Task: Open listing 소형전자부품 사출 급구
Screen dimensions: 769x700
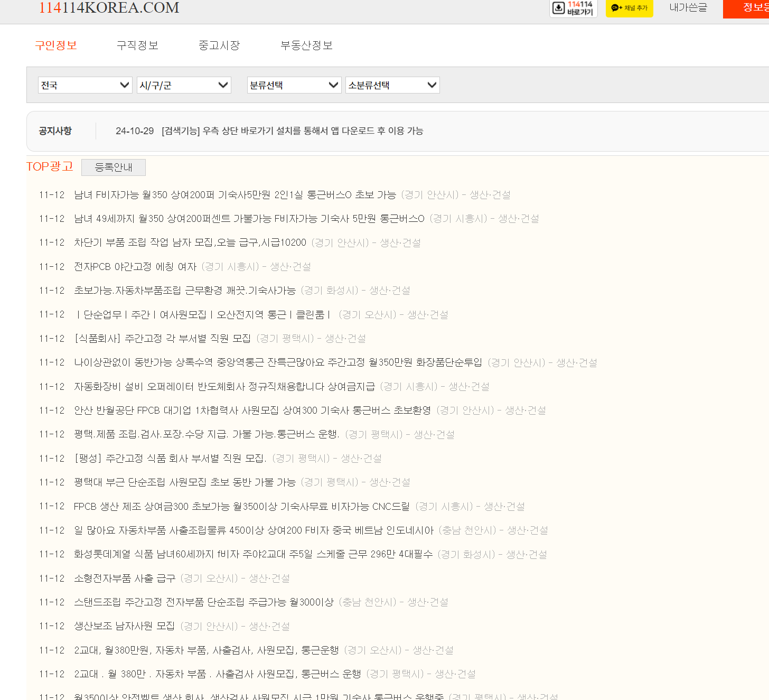Action: click(125, 578)
